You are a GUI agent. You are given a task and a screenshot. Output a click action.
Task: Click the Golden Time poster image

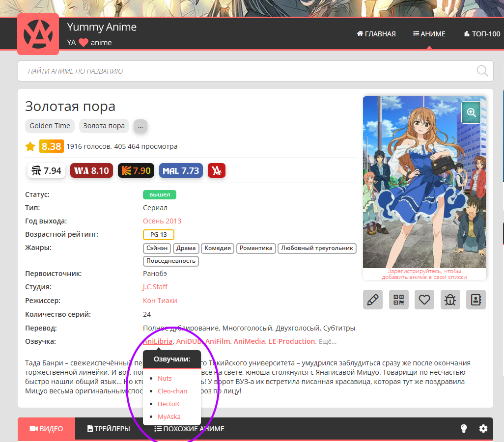[424, 182]
